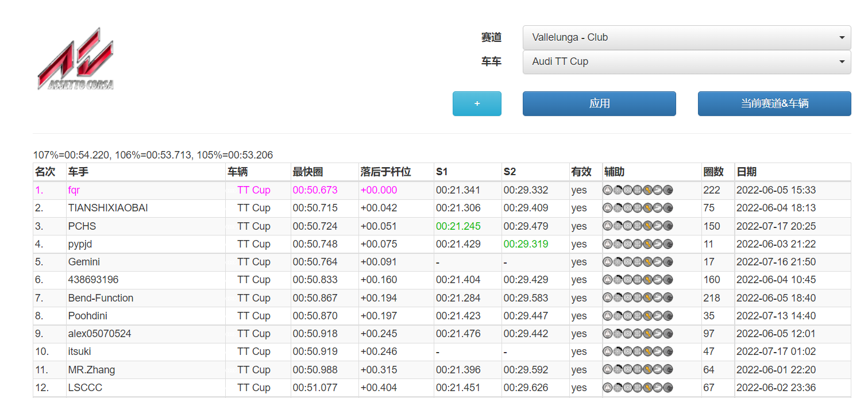Screen dimensions: 868x398
Task: Click the Assetto Corsa logo
Action: pyautogui.click(x=75, y=59)
